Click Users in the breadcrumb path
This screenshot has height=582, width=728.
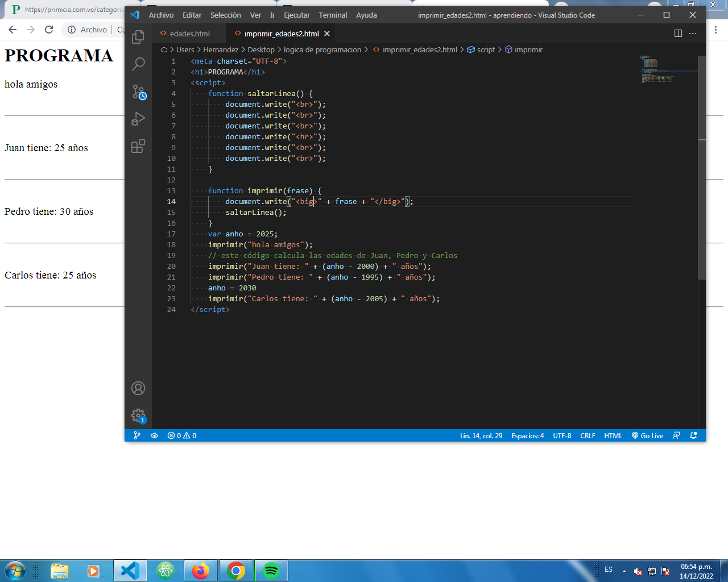coord(185,49)
